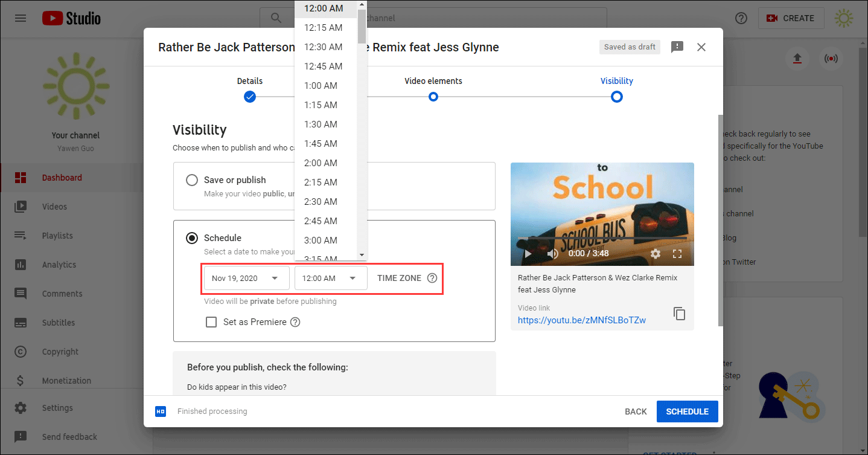Click the SCHEDULE button
This screenshot has height=455, width=868.
688,411
